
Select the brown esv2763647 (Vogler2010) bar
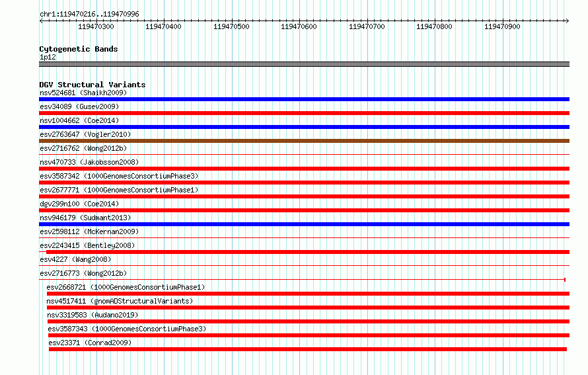[x=304, y=141]
